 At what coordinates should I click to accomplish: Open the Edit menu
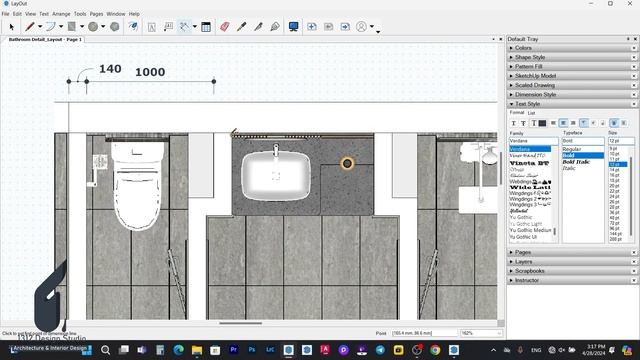coord(17,14)
